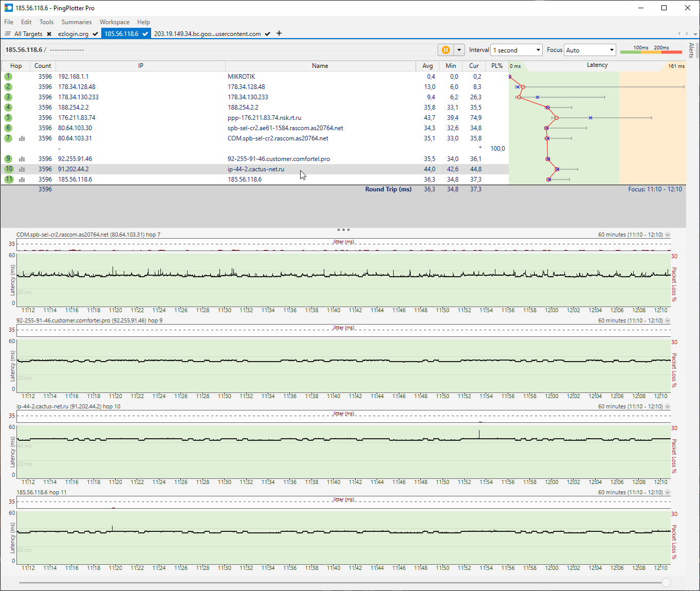This screenshot has height=591, width=700.
Task: Select the MIKROTIK hop name
Action: [242, 77]
